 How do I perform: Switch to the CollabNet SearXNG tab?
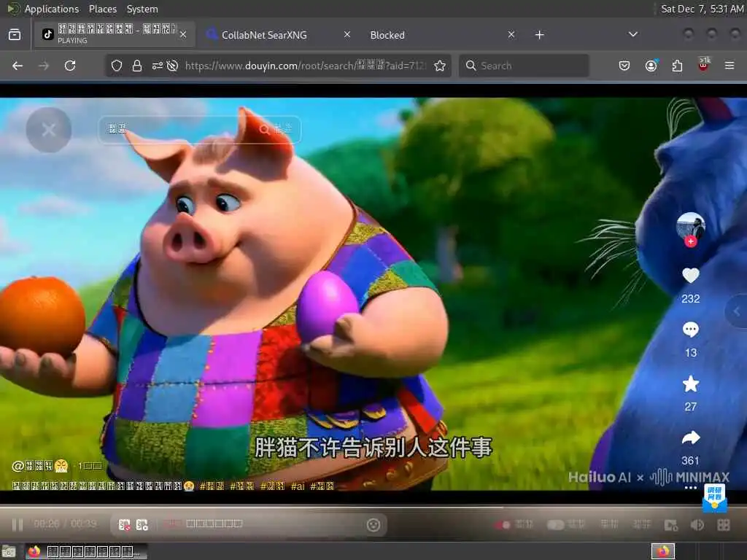coord(264,35)
